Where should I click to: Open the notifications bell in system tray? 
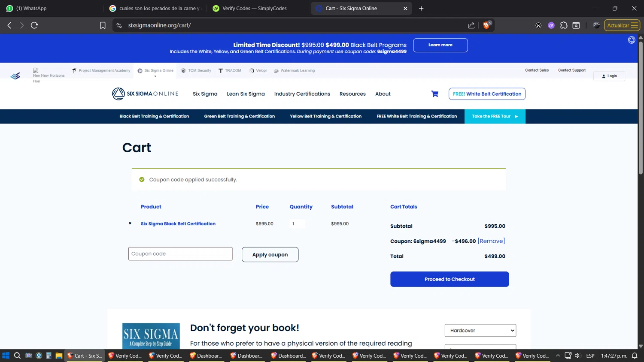(x=635, y=356)
